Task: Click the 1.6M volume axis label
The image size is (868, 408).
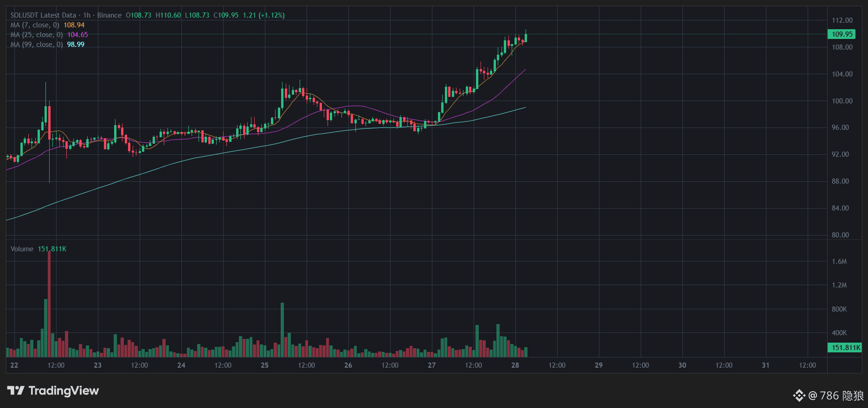Action: tap(839, 261)
